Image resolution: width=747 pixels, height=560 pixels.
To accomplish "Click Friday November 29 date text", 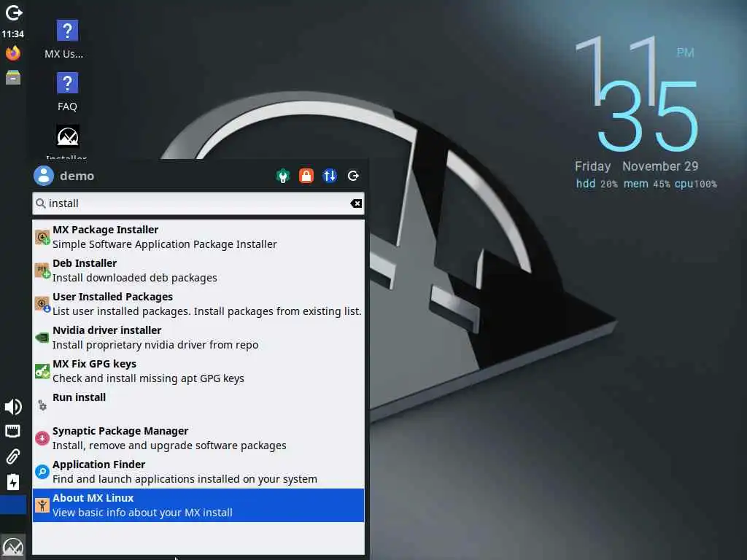I will pos(636,166).
